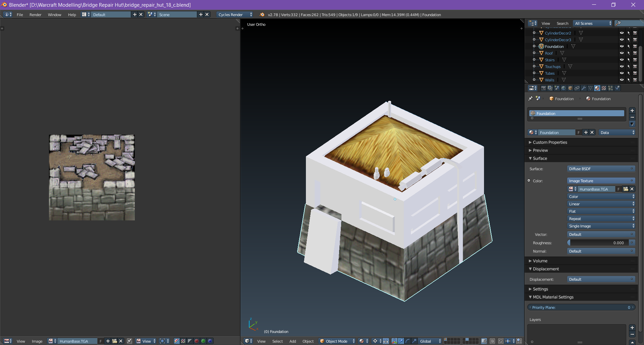Screen dimensions: 644x345
Task: Open the Global transform orientation dropdown
Action: tap(431, 341)
